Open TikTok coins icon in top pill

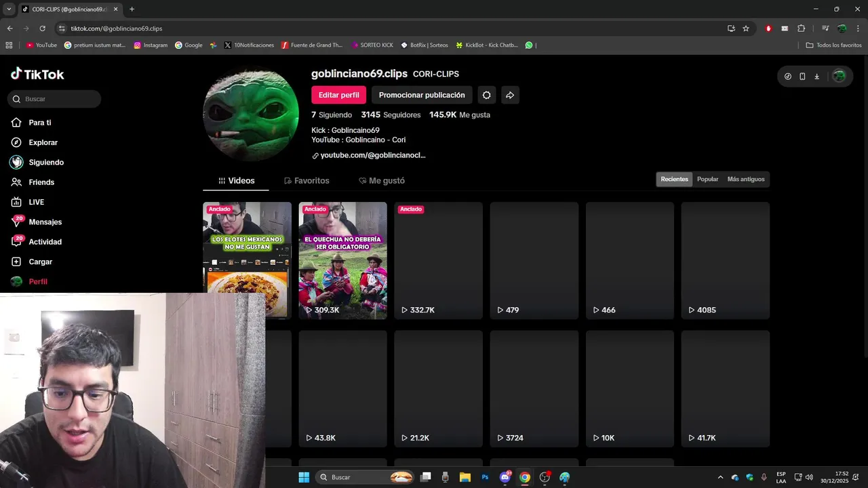coord(787,77)
